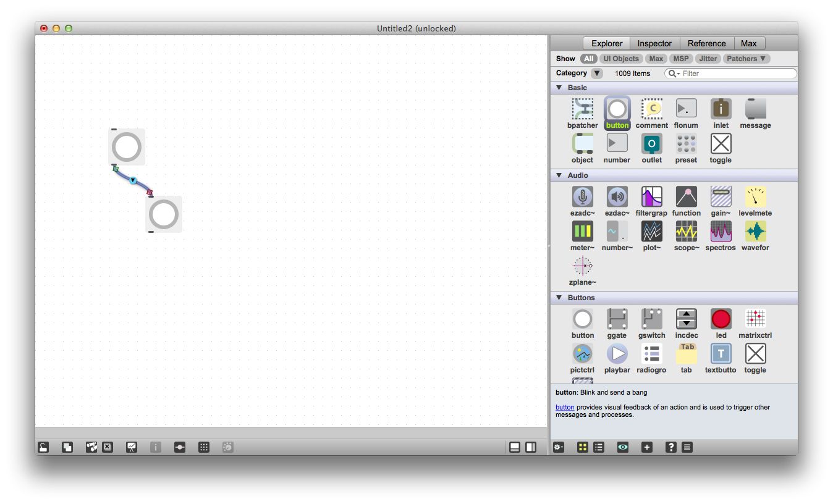The width and height of the screenshot is (833, 504).
Task: Select the toggle object in Basic category
Action: coord(721,145)
